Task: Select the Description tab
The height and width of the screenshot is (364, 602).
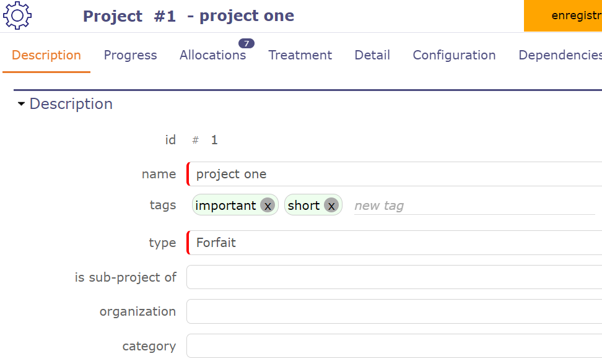Action: click(46, 55)
